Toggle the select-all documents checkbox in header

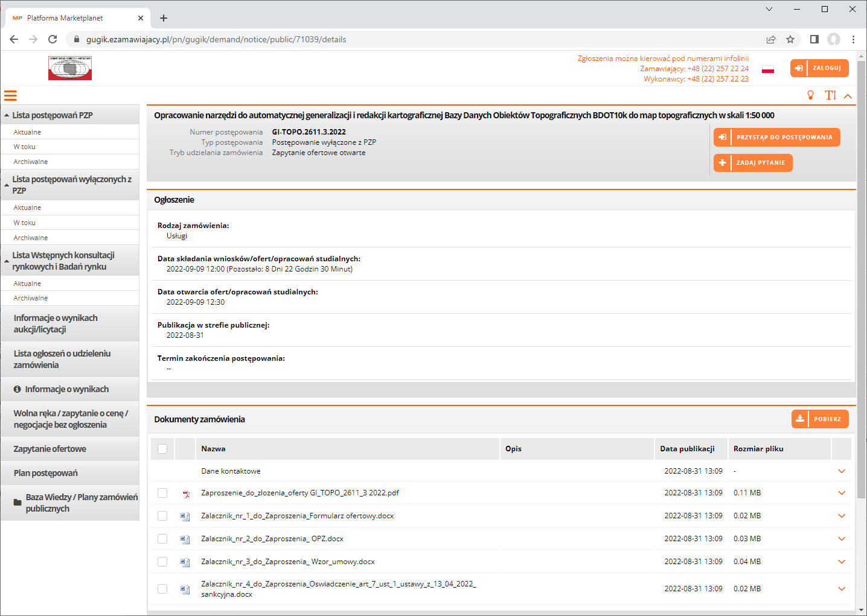click(x=162, y=449)
